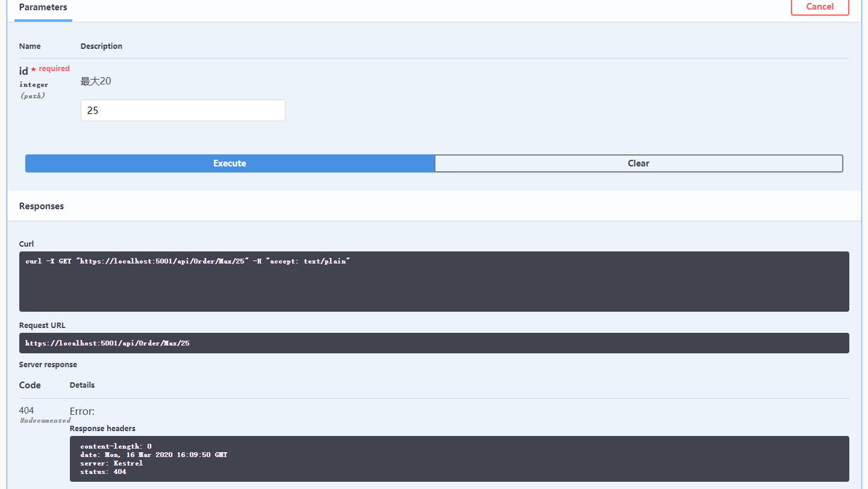Click the 'required' marker next to id

[54, 69]
